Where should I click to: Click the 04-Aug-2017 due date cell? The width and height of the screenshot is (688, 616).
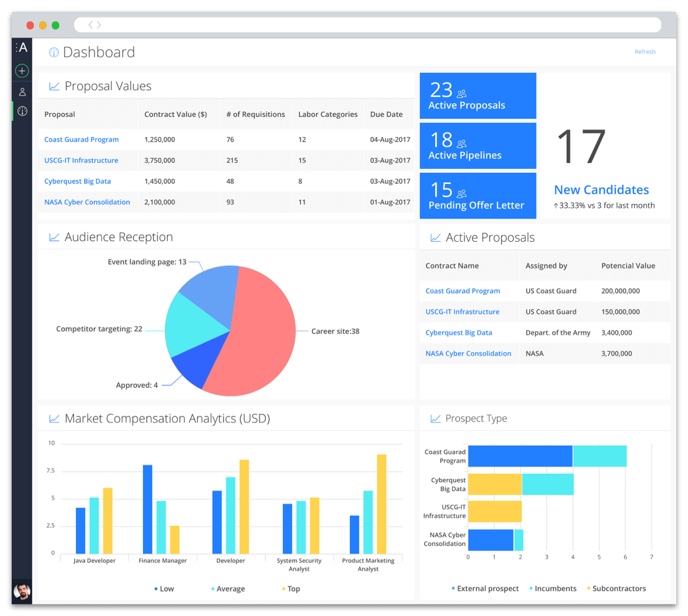[x=390, y=140]
